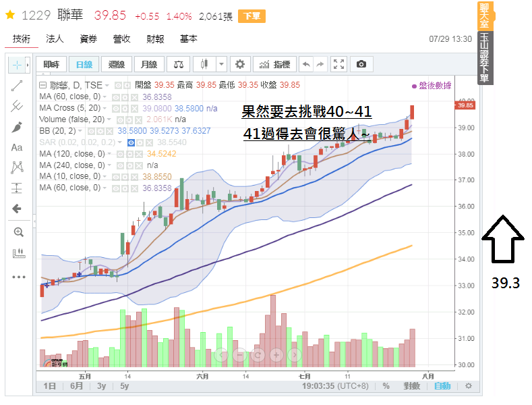Show the hidden SAR indicator via its blue eye
The height and width of the screenshot is (405, 532).
coord(131,142)
